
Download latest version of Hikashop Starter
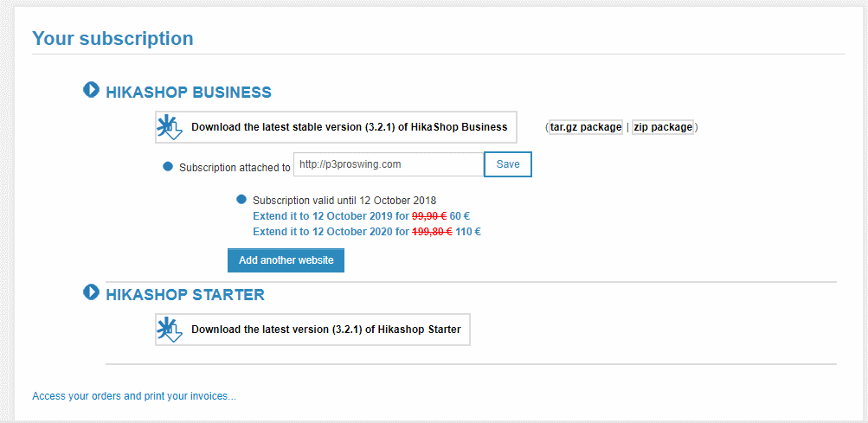point(325,330)
